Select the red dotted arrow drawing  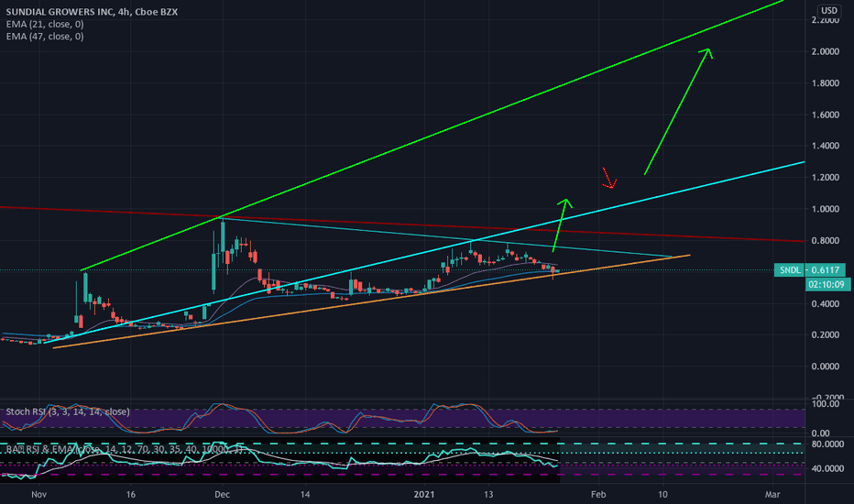(x=609, y=178)
